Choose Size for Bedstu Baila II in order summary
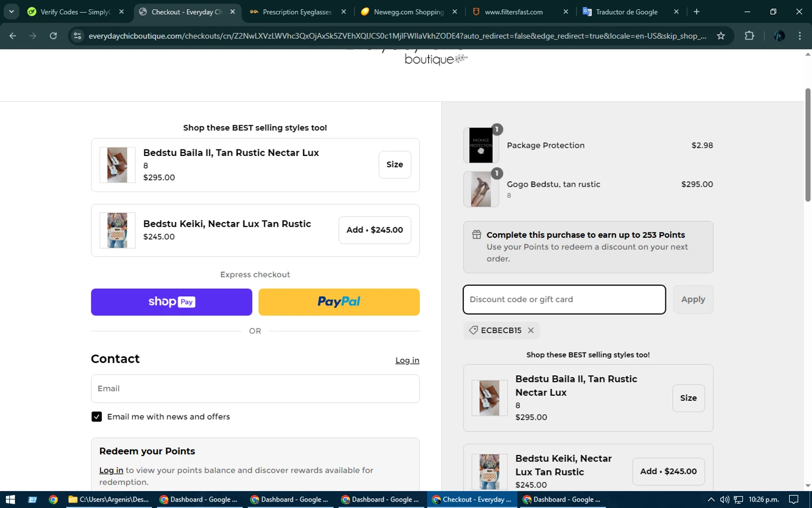Image resolution: width=812 pixels, height=508 pixels. pyautogui.click(x=688, y=398)
